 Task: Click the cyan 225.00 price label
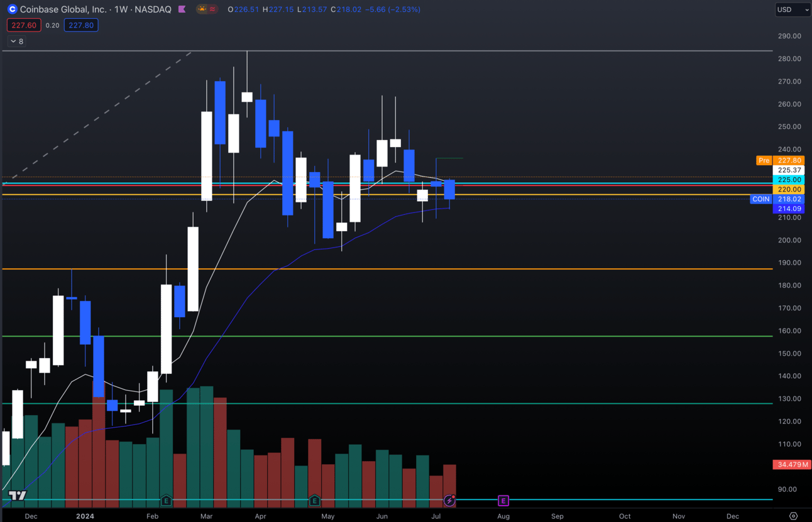[x=789, y=180]
